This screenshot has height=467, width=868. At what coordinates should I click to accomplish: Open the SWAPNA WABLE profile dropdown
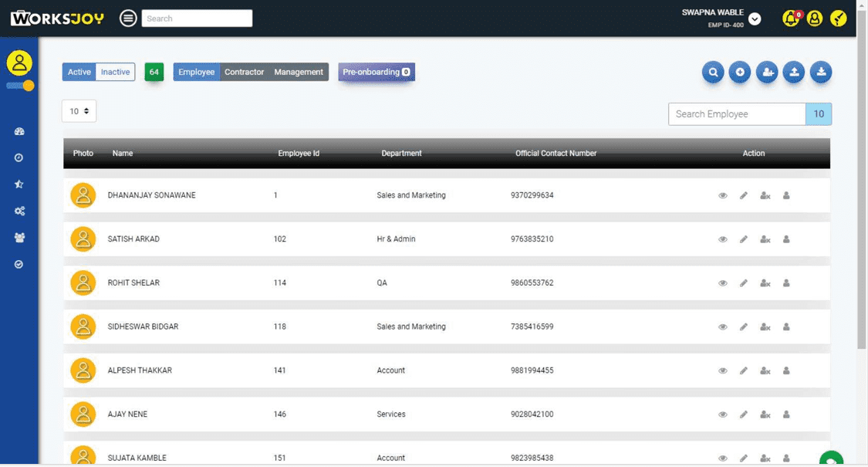(x=755, y=18)
